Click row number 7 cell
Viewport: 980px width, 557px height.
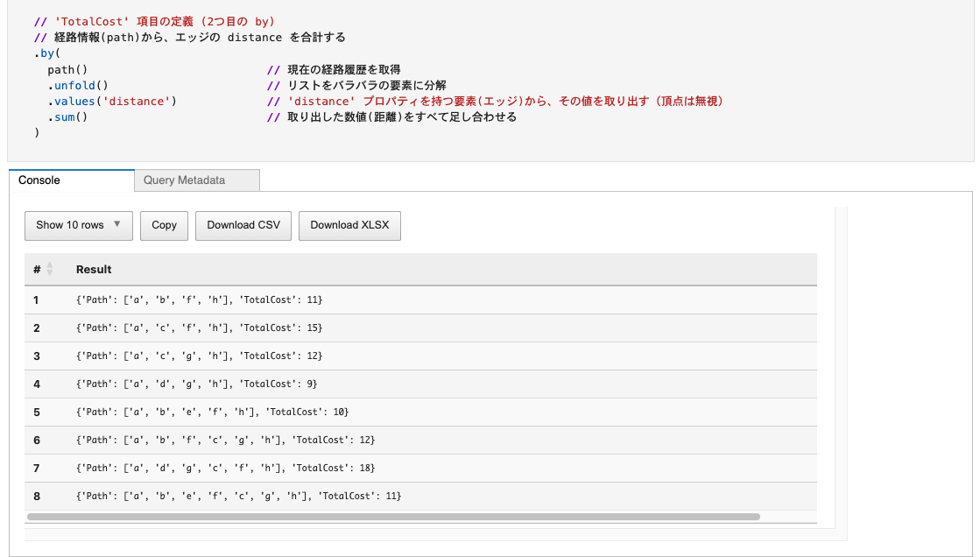pos(37,469)
